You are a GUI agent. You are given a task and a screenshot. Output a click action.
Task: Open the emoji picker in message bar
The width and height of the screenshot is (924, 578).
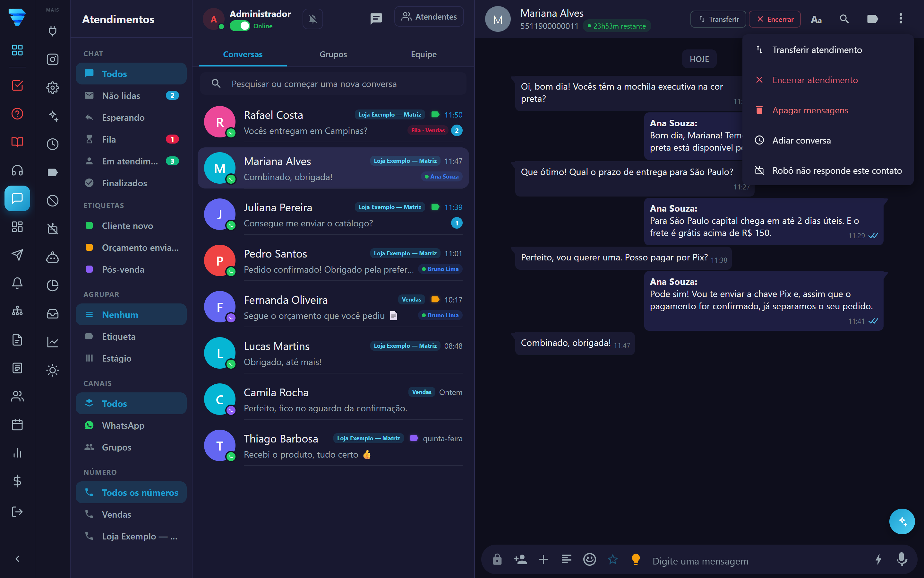(x=589, y=560)
